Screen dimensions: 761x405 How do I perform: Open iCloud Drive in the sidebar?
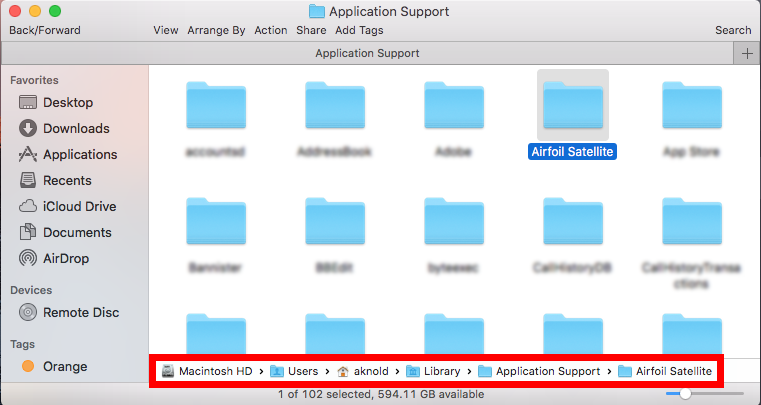[67, 206]
